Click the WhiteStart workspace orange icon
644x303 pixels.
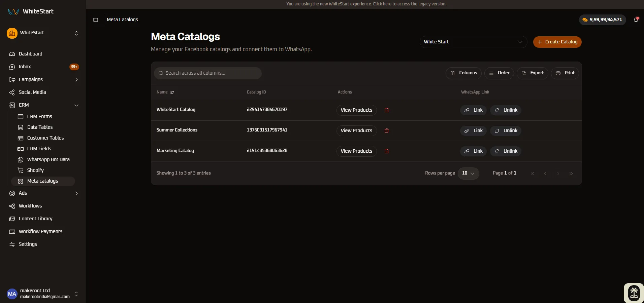coord(12,33)
